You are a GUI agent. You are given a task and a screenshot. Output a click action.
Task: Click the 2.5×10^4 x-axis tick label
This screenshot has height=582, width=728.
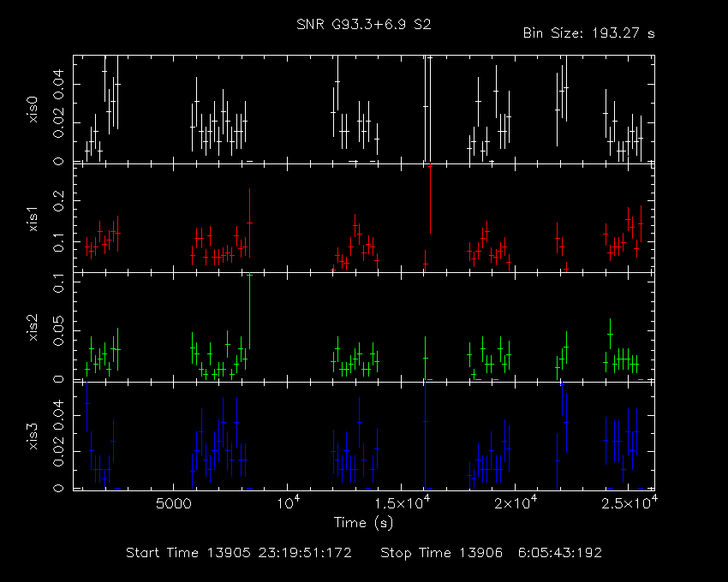click(630, 502)
